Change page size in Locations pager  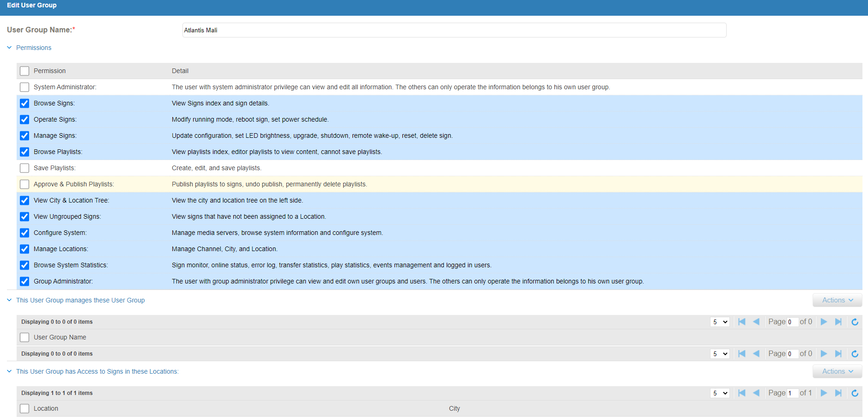[720, 393]
